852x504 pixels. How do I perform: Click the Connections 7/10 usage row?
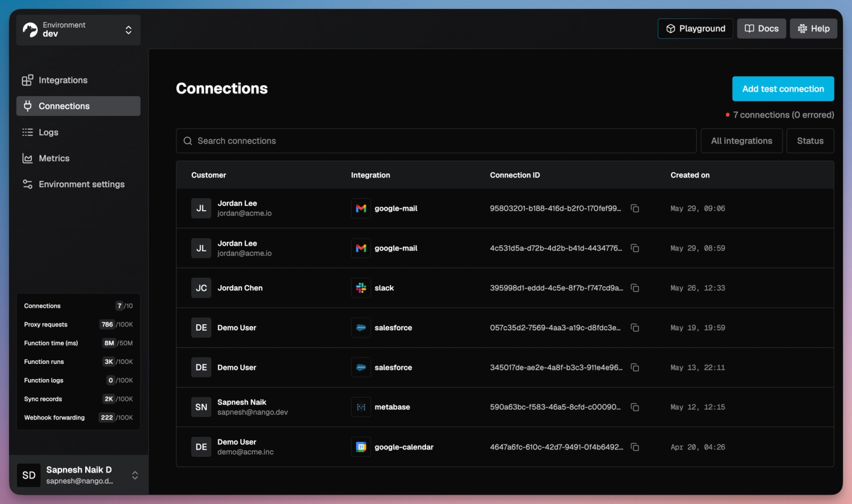(x=78, y=306)
